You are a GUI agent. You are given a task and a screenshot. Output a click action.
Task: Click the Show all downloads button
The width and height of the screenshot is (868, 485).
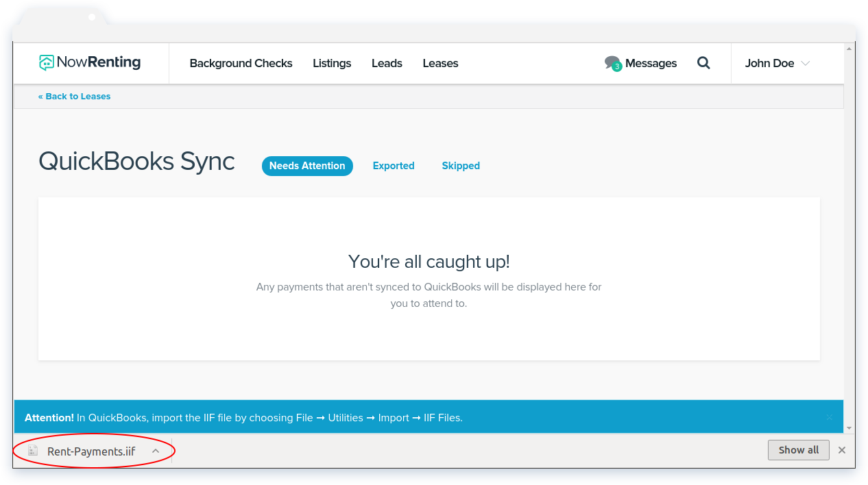point(799,450)
